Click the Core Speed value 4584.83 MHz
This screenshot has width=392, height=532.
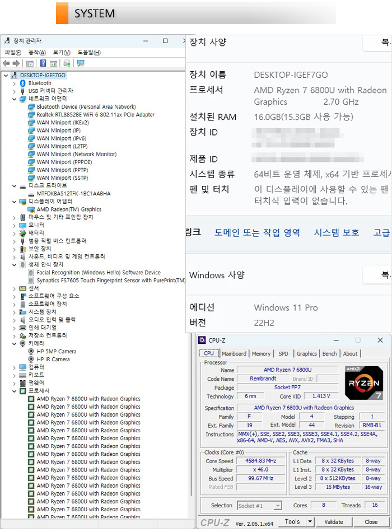(260, 461)
